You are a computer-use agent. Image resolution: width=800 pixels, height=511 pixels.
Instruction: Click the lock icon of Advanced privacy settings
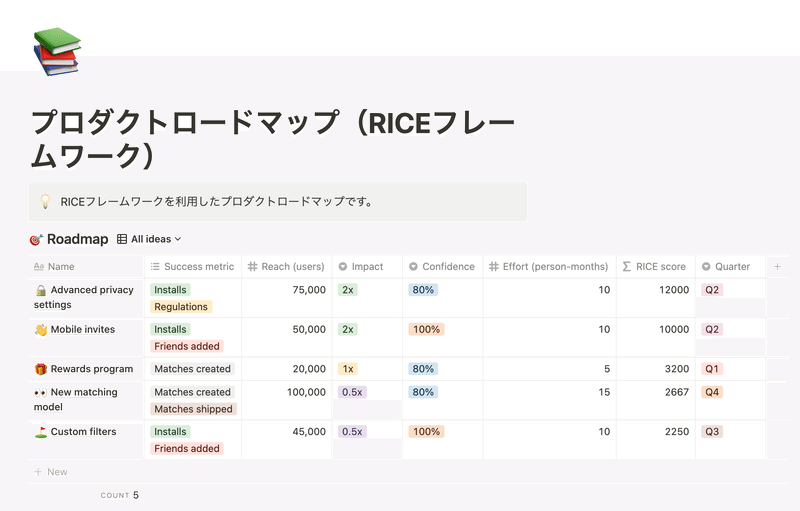(x=41, y=290)
